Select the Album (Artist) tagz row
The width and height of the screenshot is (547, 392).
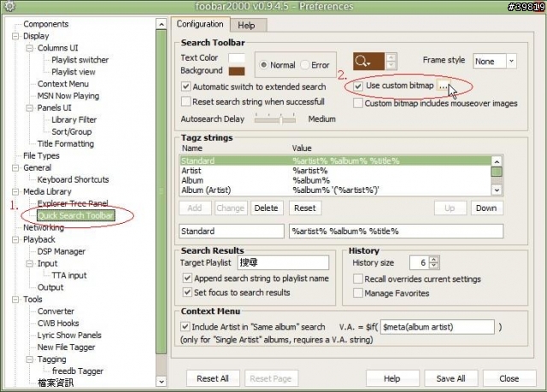point(336,190)
